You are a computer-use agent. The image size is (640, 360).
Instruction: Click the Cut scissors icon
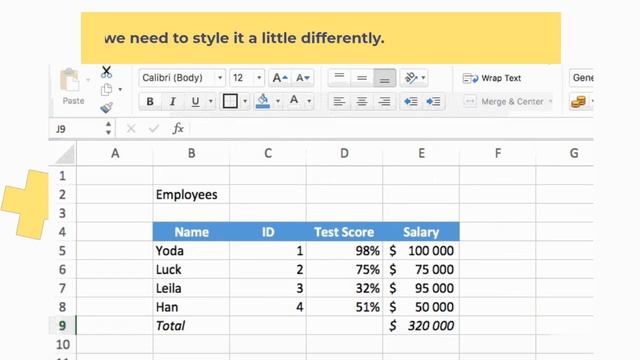point(107,72)
